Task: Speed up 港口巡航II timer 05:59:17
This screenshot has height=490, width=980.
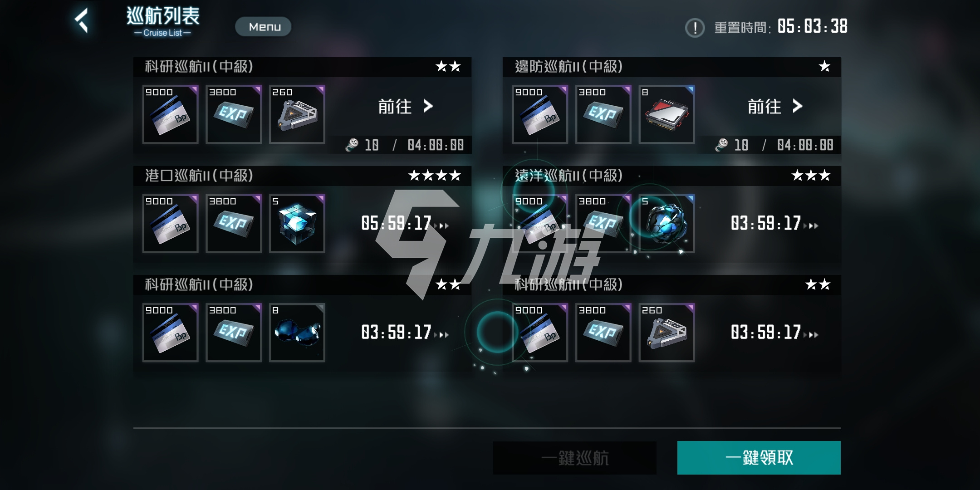Action: tap(405, 223)
